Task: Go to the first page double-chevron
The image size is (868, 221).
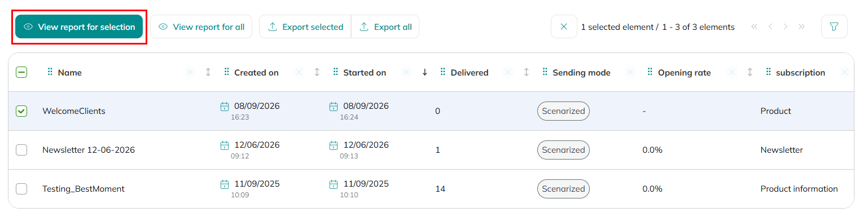Action: click(x=755, y=26)
